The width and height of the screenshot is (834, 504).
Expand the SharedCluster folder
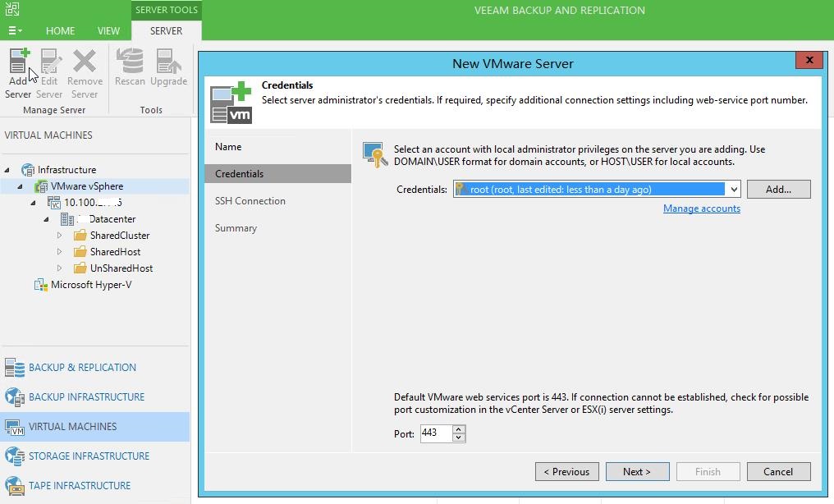[x=60, y=236]
